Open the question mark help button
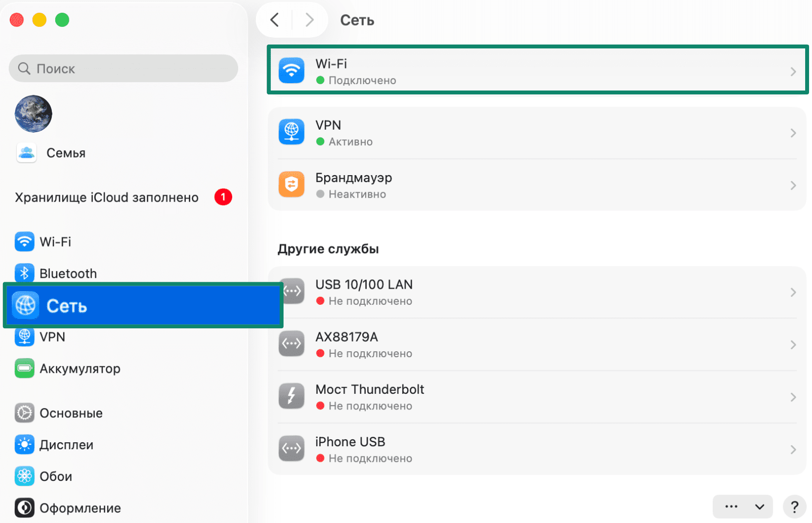 click(794, 507)
